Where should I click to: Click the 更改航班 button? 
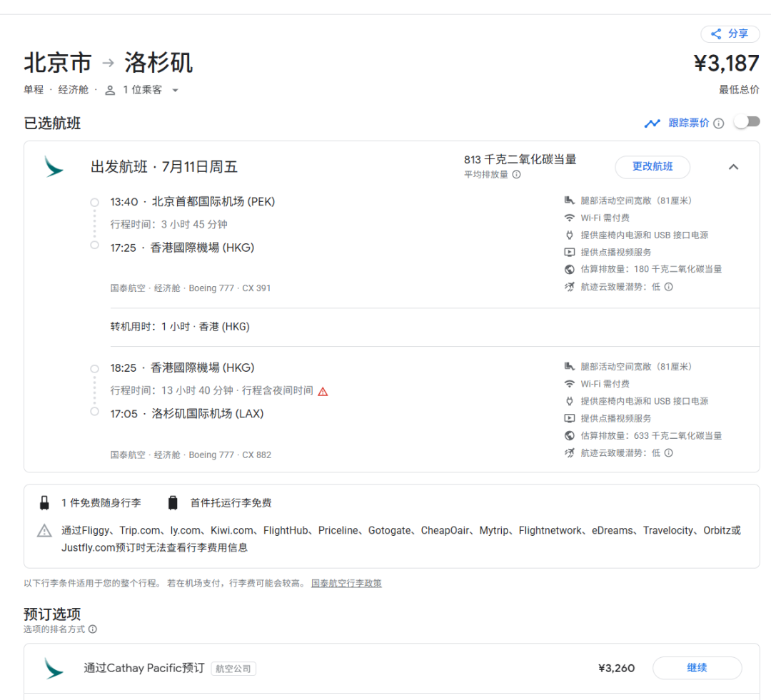(652, 167)
